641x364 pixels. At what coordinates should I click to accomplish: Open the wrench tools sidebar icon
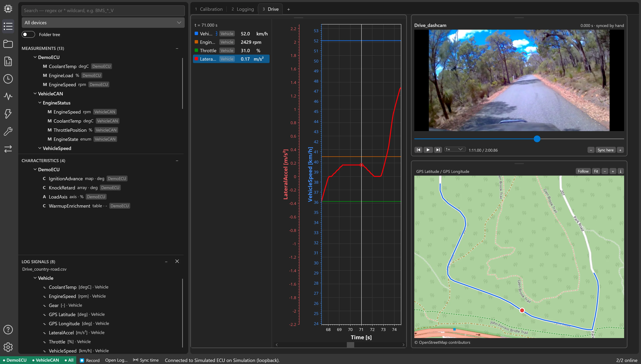(8, 131)
